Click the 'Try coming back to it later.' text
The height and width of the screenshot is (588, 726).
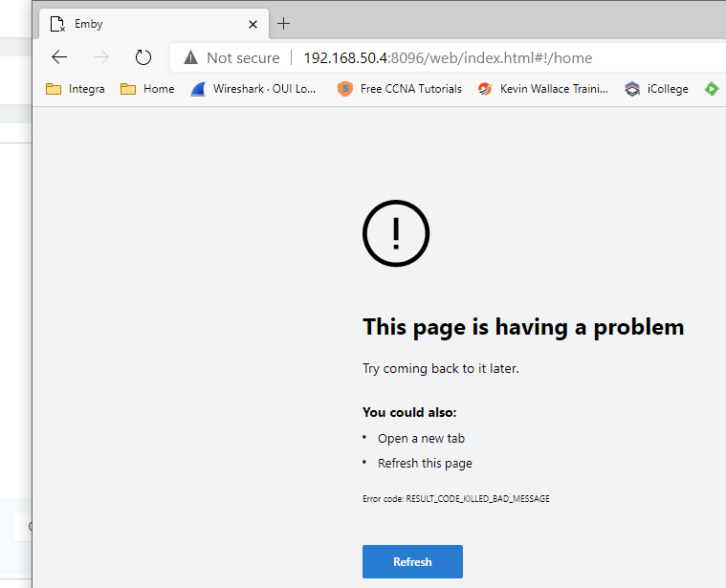point(441,368)
